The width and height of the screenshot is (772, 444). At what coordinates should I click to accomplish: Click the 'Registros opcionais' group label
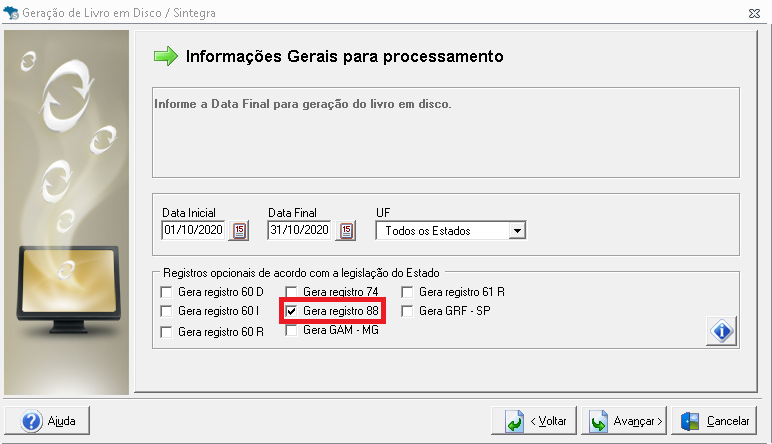pyautogui.click(x=301, y=273)
